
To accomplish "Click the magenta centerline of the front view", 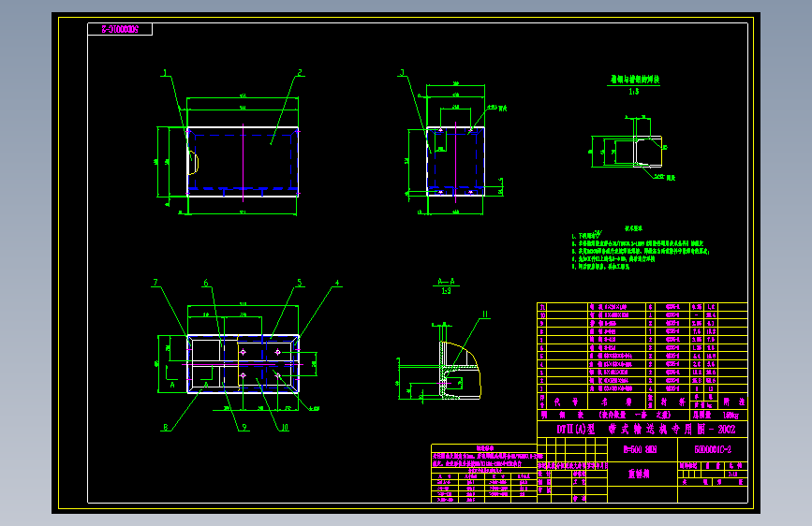I will (243, 163).
